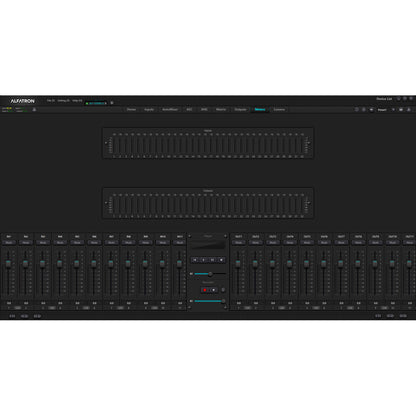The height and width of the screenshot is (416, 416).
Task: Skip to previous track in Player
Action: click(195, 260)
